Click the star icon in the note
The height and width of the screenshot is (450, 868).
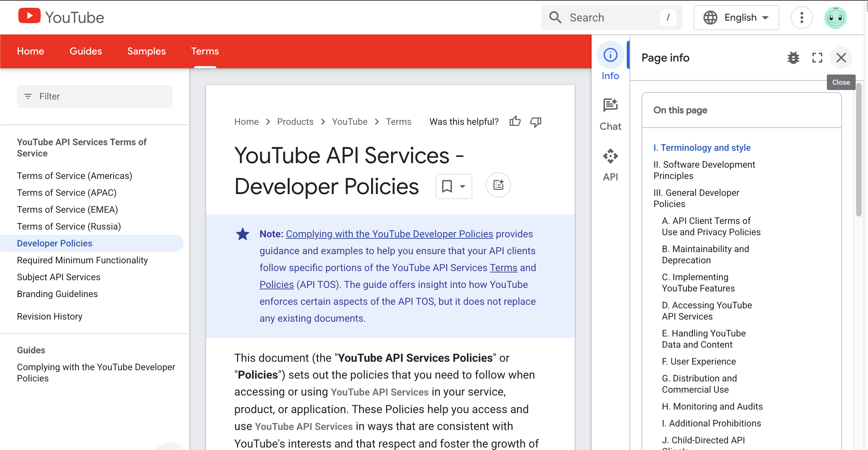242,234
